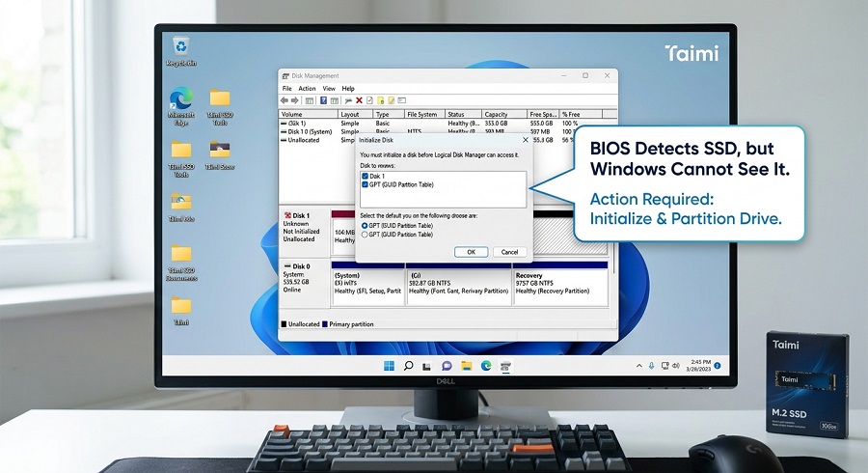868x473 pixels.
Task: Click the blue Help question-mark toolbar icon
Action: click(x=323, y=100)
